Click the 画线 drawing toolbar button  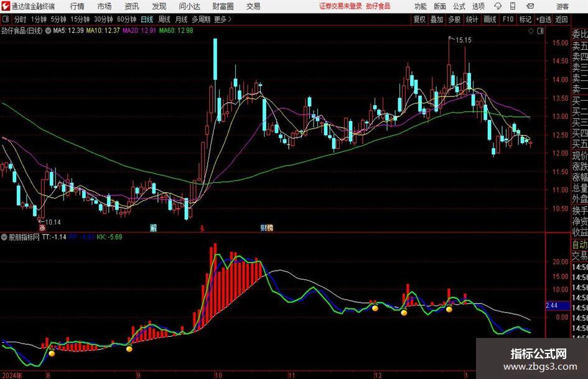pyautogui.click(x=490, y=19)
